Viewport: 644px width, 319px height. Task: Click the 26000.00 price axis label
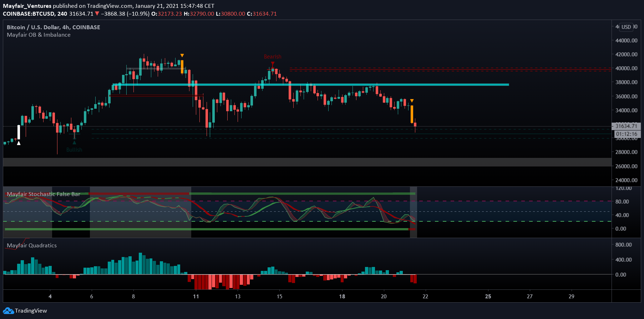pyautogui.click(x=626, y=166)
